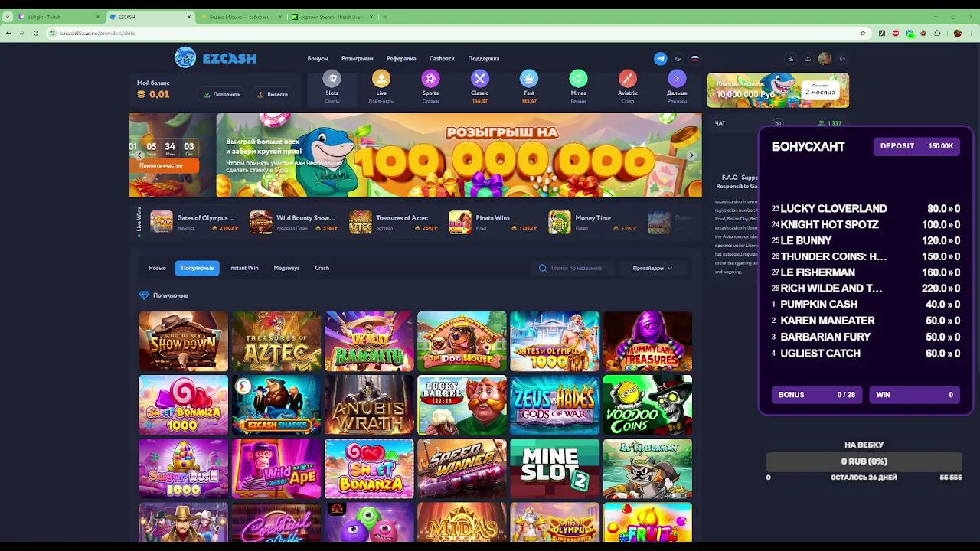The width and height of the screenshot is (980, 551).
Task: Reload the page in the browser
Action: (x=35, y=33)
